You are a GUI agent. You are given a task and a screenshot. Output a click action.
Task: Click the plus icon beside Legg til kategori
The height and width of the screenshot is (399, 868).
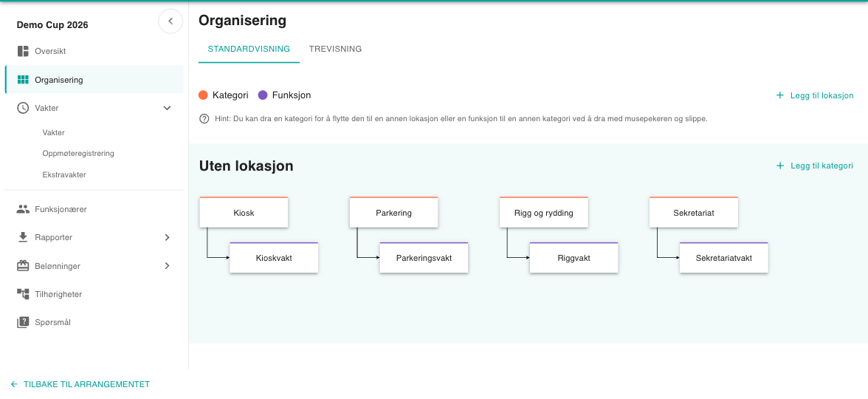(x=780, y=166)
